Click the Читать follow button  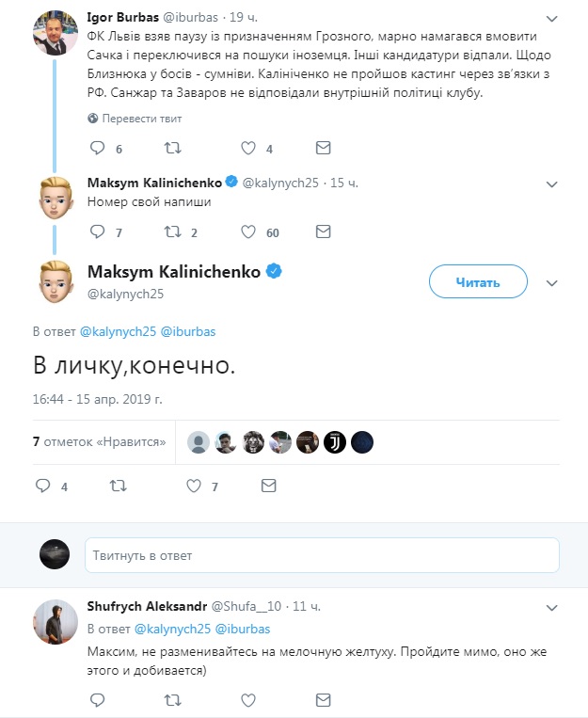coord(477,281)
